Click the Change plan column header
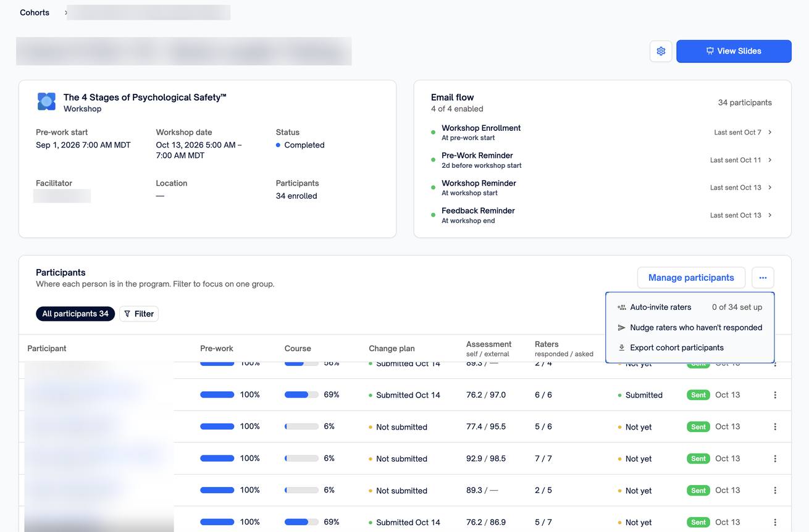The width and height of the screenshot is (809, 532). 392,349
